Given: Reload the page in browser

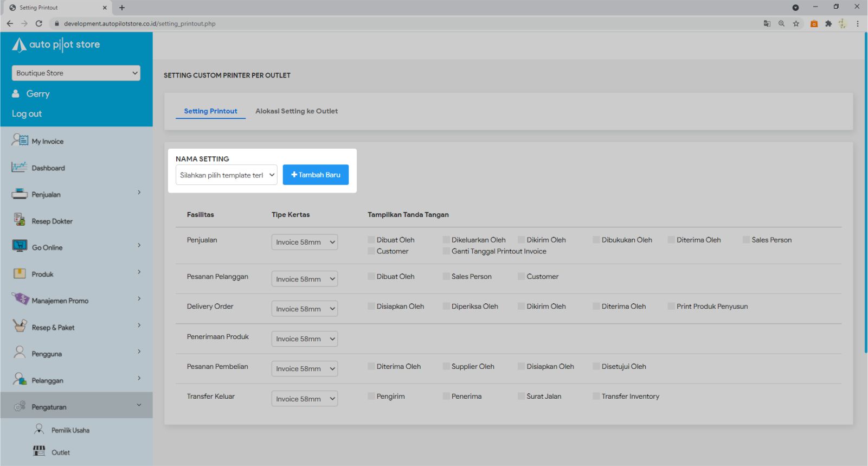Looking at the screenshot, I should point(39,23).
